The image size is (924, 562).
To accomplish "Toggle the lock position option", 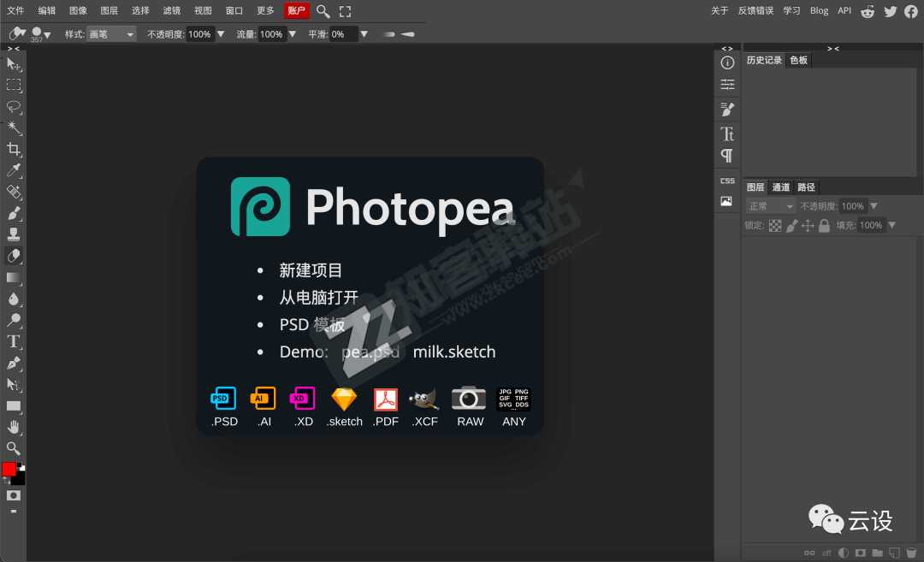I will click(x=808, y=225).
